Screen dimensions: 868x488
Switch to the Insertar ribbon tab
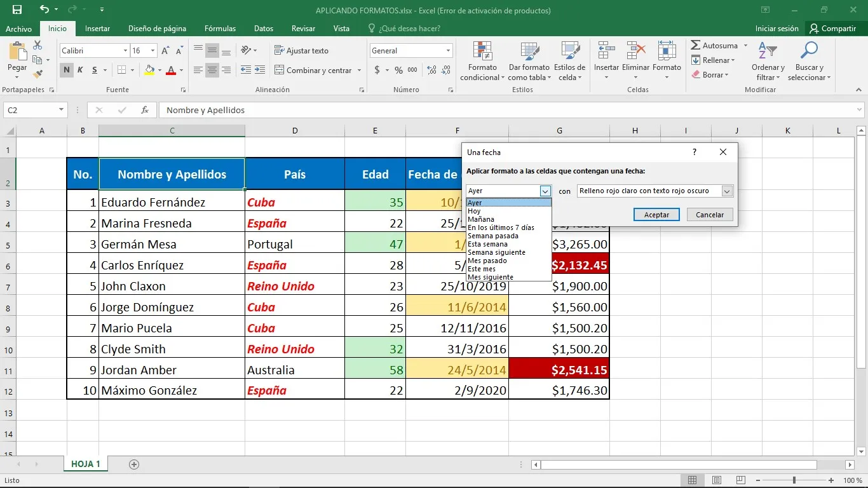(x=97, y=29)
